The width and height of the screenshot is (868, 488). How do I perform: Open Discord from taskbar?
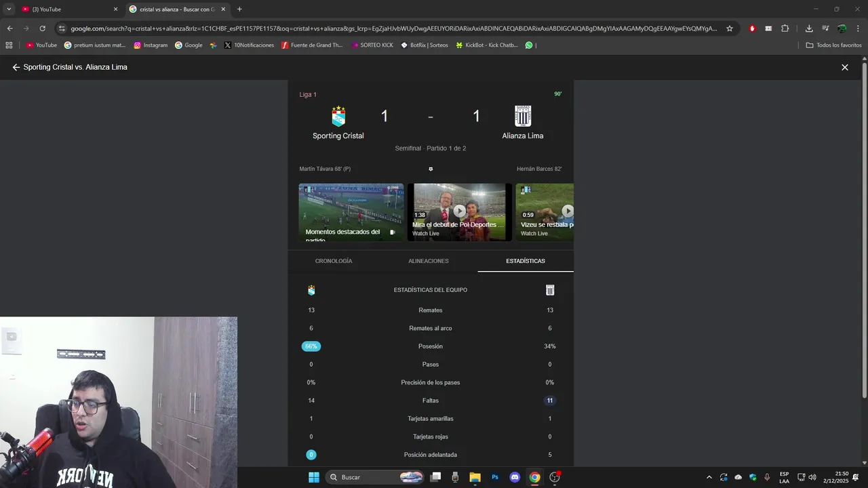pyautogui.click(x=515, y=477)
